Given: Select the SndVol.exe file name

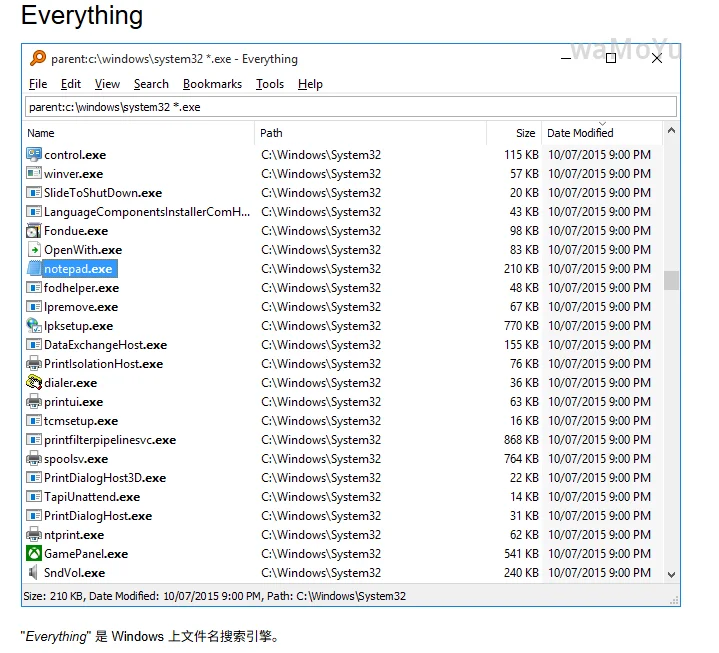Looking at the screenshot, I should pyautogui.click(x=75, y=573).
